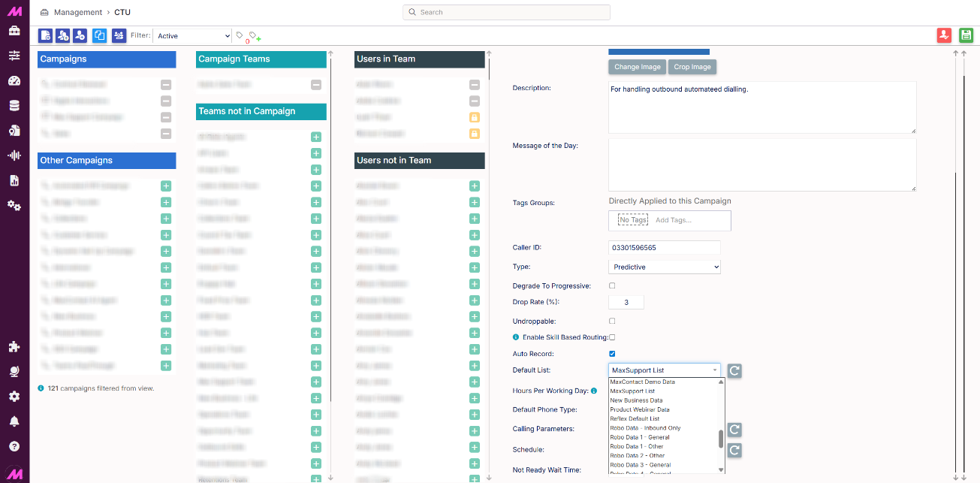This screenshot has height=483, width=980.
Task: Click the Add Tags input field
Action: point(673,220)
